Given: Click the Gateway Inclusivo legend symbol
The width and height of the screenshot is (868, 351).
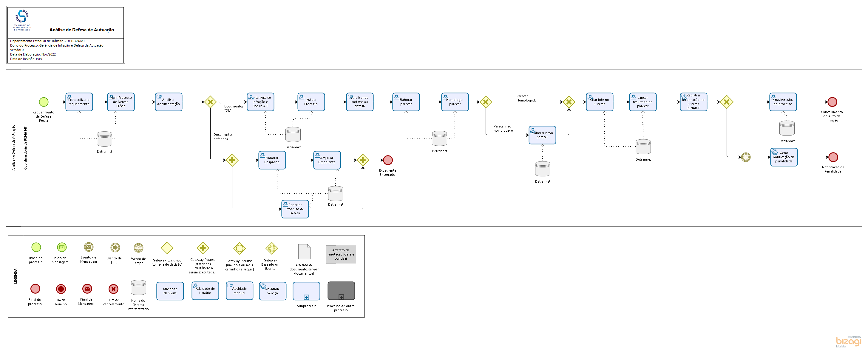Looking at the screenshot, I should coord(240,249).
